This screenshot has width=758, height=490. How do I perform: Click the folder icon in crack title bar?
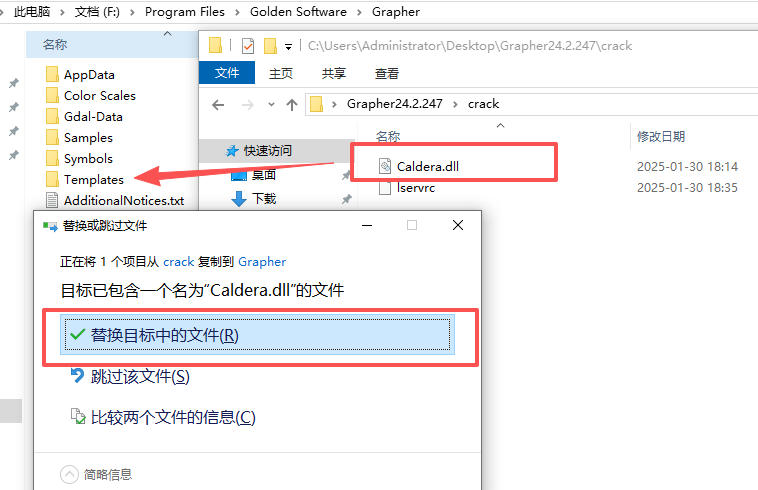click(215, 45)
